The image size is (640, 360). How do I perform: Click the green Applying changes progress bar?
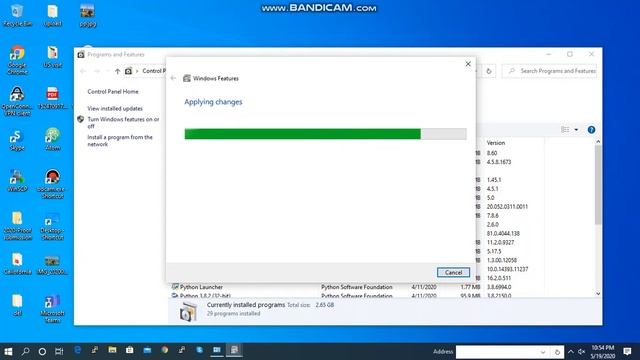(325, 134)
